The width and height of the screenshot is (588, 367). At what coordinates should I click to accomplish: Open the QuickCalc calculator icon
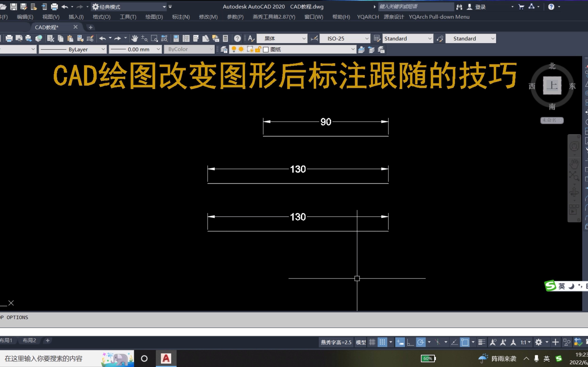click(x=225, y=38)
